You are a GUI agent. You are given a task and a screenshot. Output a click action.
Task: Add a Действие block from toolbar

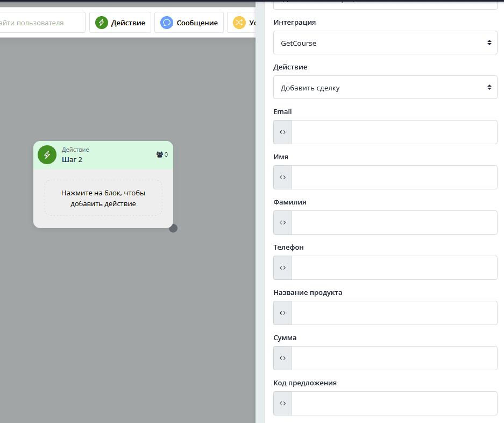(x=120, y=23)
